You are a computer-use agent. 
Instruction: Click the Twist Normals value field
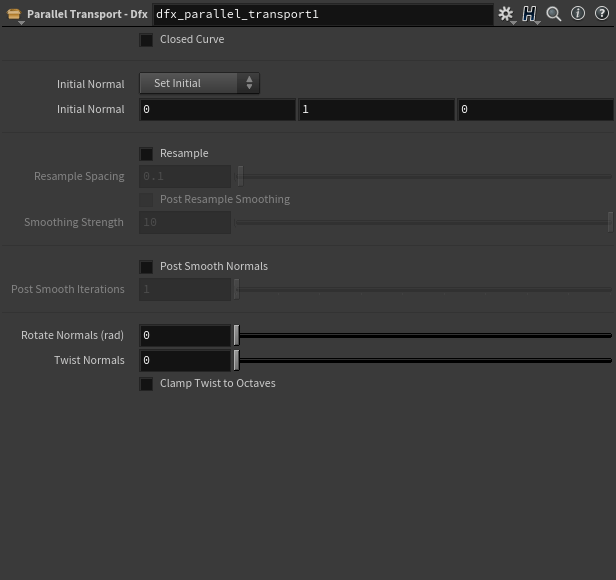(185, 361)
